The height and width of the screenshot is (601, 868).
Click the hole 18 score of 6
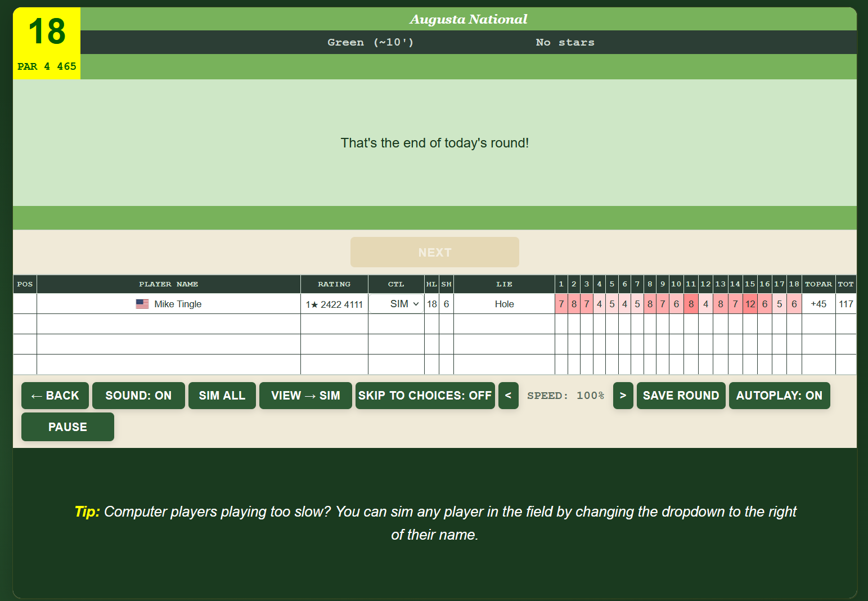pyautogui.click(x=794, y=304)
